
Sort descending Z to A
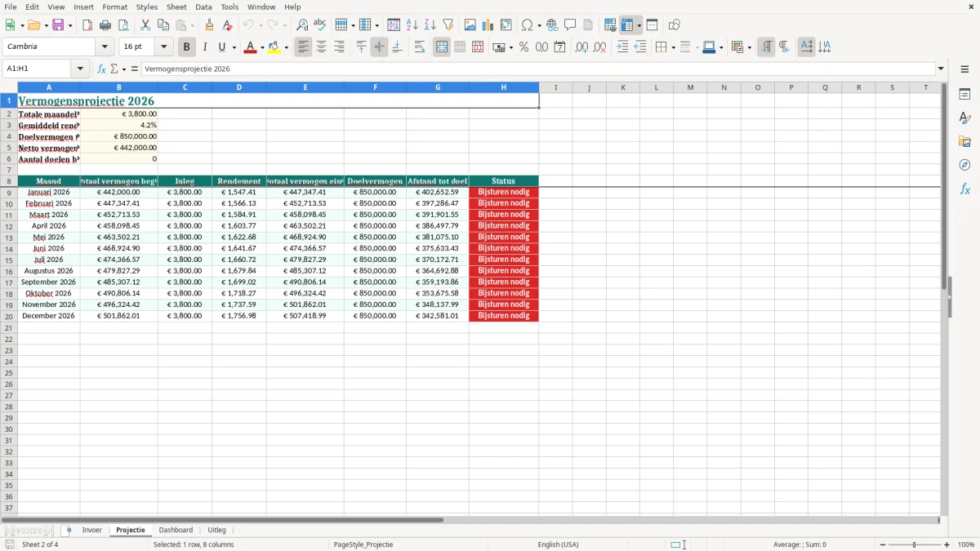point(430,25)
